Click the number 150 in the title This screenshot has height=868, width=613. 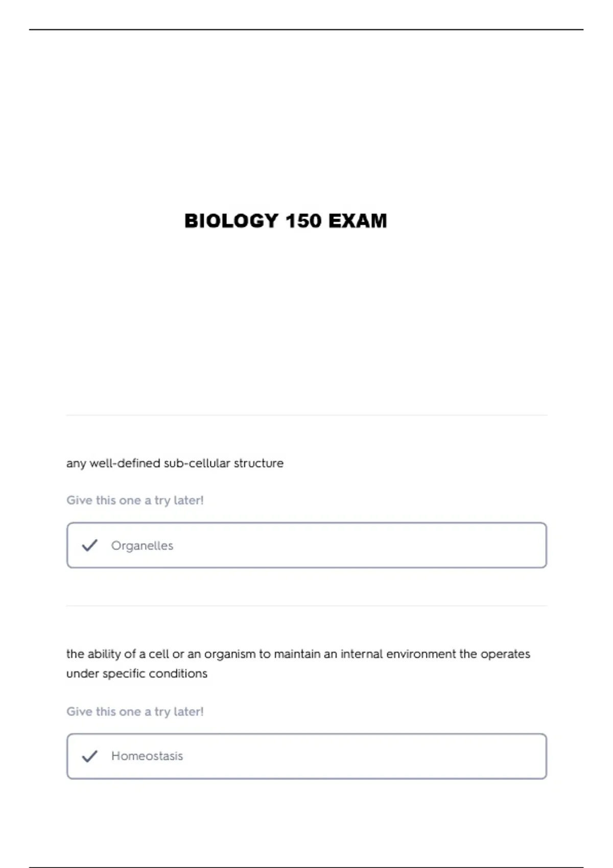point(303,221)
